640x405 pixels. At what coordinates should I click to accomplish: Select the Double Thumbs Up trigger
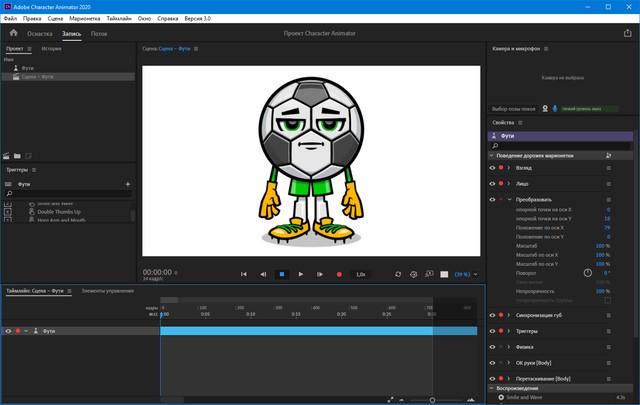pyautogui.click(x=59, y=212)
